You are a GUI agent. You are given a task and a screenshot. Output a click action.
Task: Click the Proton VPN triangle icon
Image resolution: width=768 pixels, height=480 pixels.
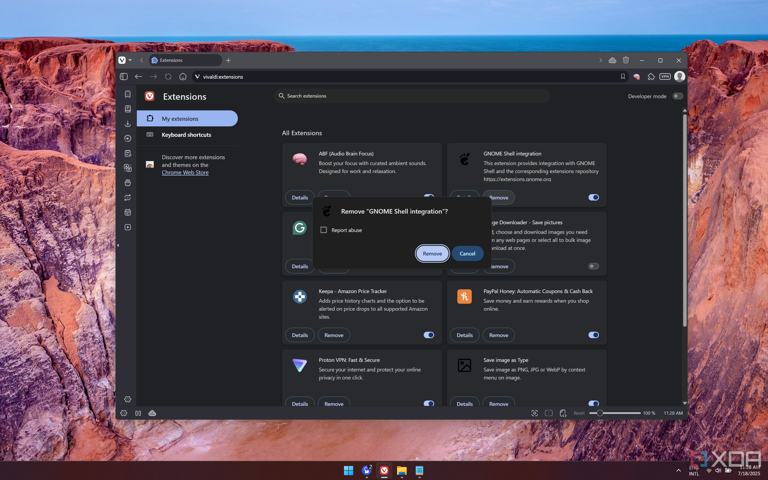tap(300, 365)
